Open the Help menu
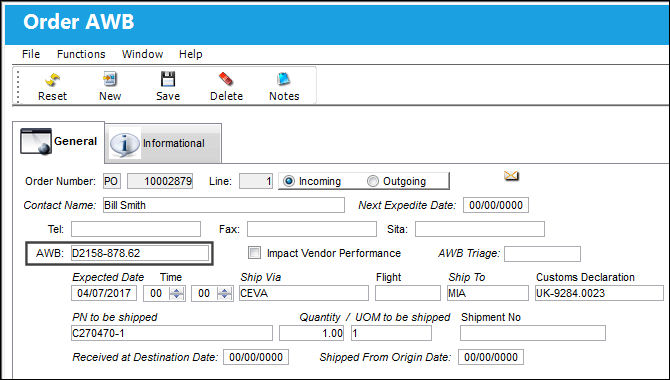This screenshot has width=670, height=380. tap(191, 54)
